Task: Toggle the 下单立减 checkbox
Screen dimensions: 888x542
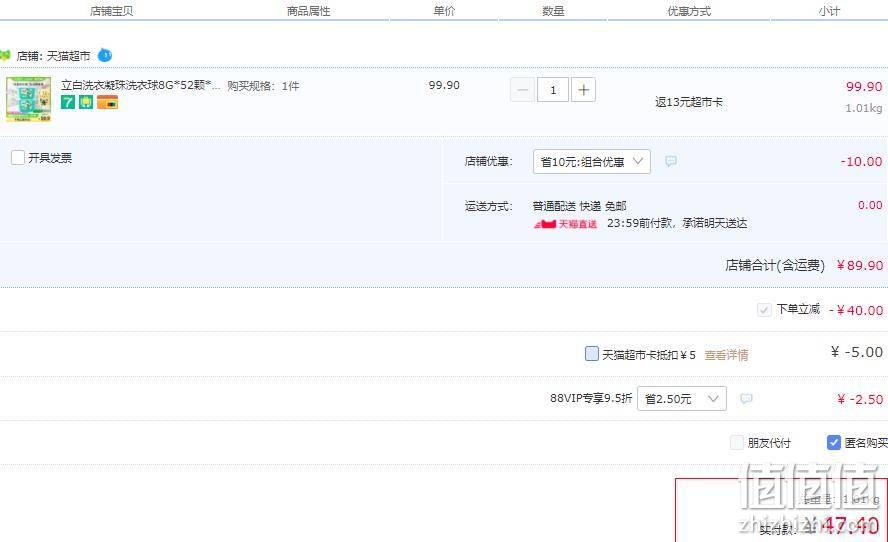Action: click(x=764, y=310)
